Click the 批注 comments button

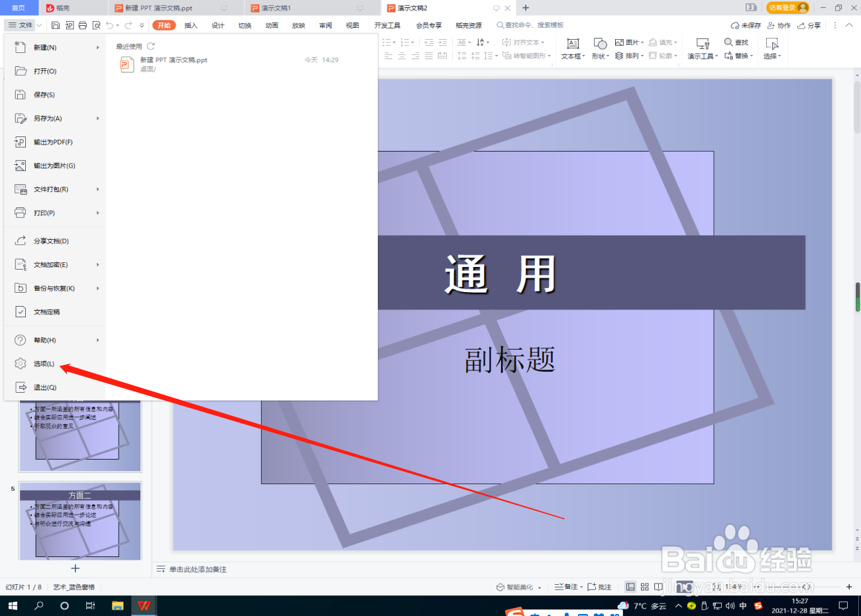point(599,587)
